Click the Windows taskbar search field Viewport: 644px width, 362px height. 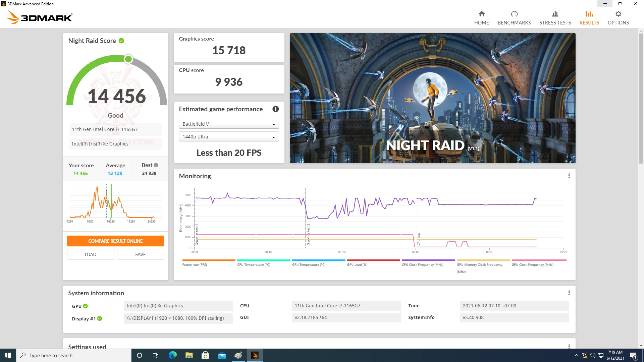pos(74,355)
